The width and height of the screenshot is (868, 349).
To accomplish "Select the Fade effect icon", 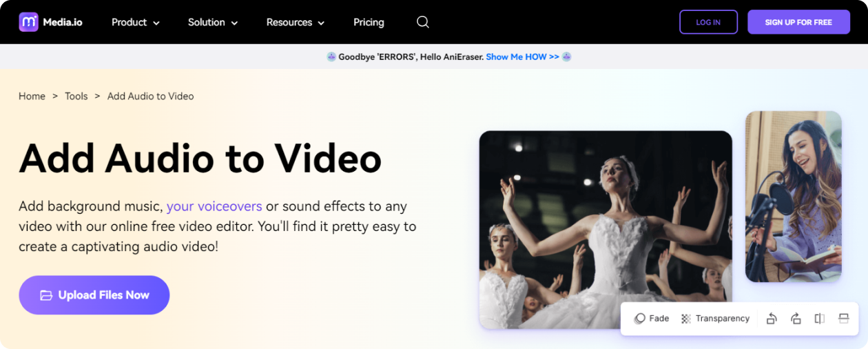I will pyautogui.click(x=640, y=319).
